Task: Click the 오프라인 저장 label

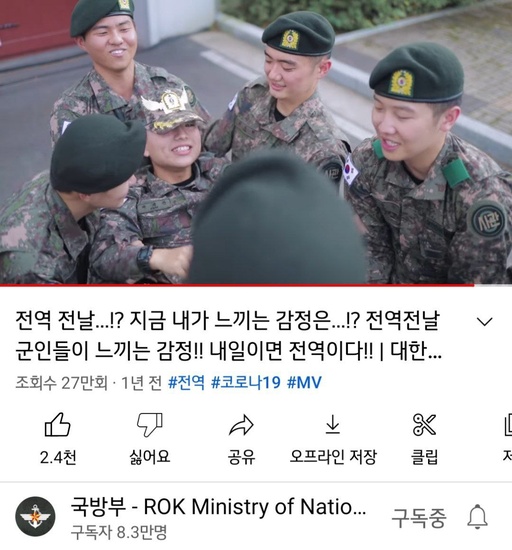Action: point(333,457)
